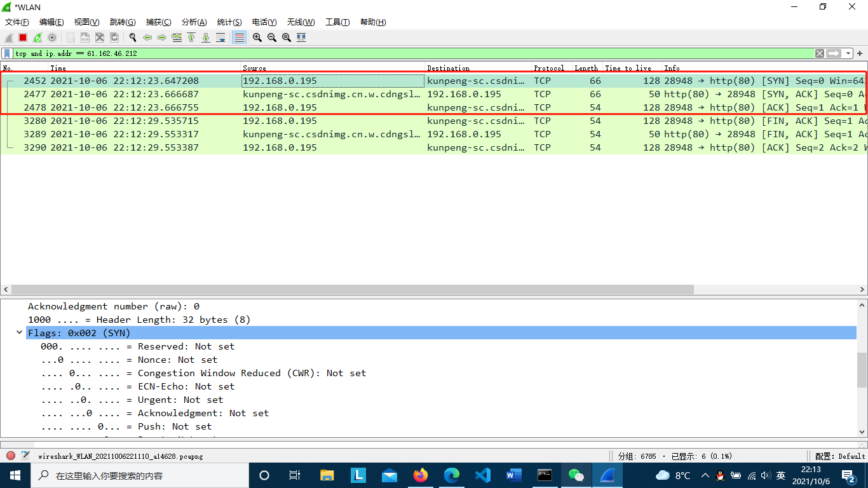Screen dimensions: 868x488
Task: Zoom in on the packet list
Action: pos(257,37)
